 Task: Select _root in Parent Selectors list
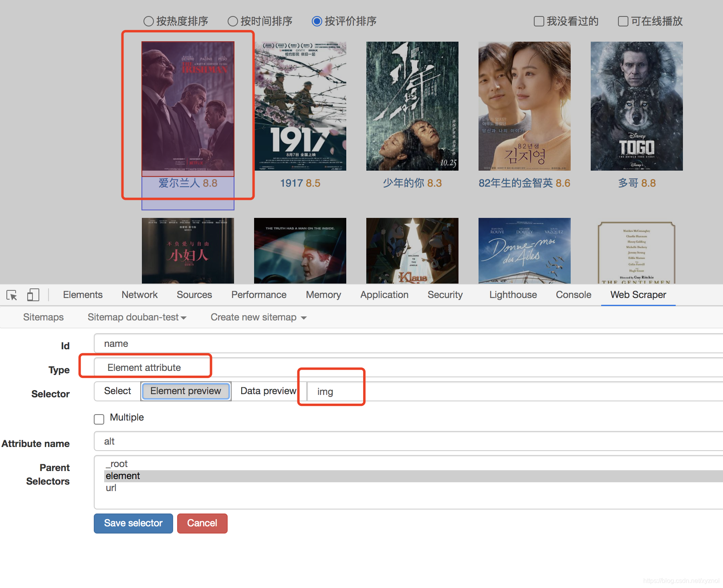413,464
